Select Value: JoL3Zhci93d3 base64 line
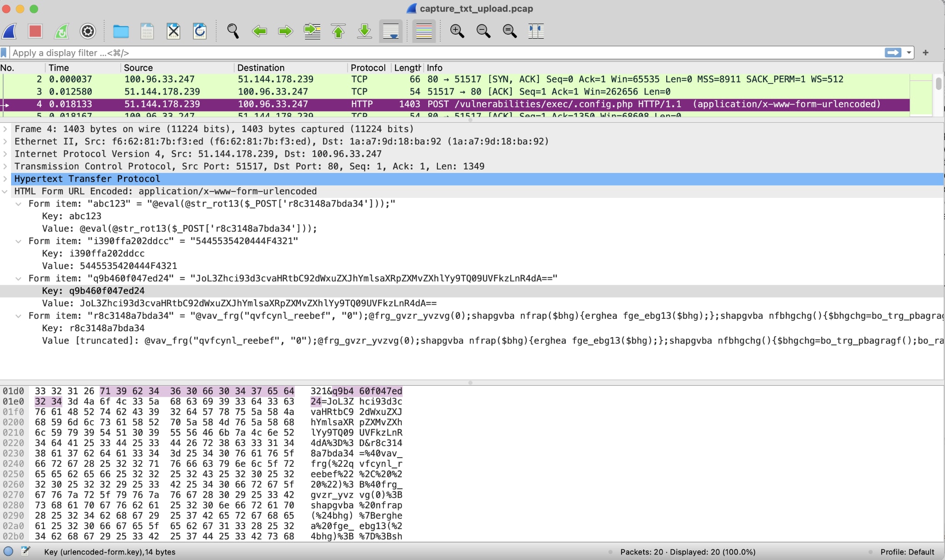The image size is (945, 560). coord(472,304)
